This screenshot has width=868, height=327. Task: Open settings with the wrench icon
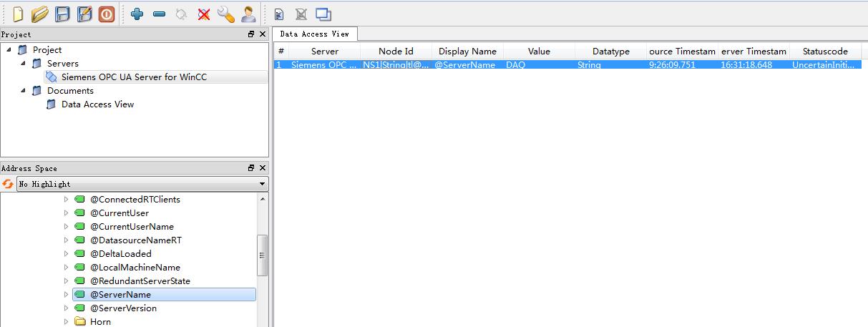coord(226,14)
